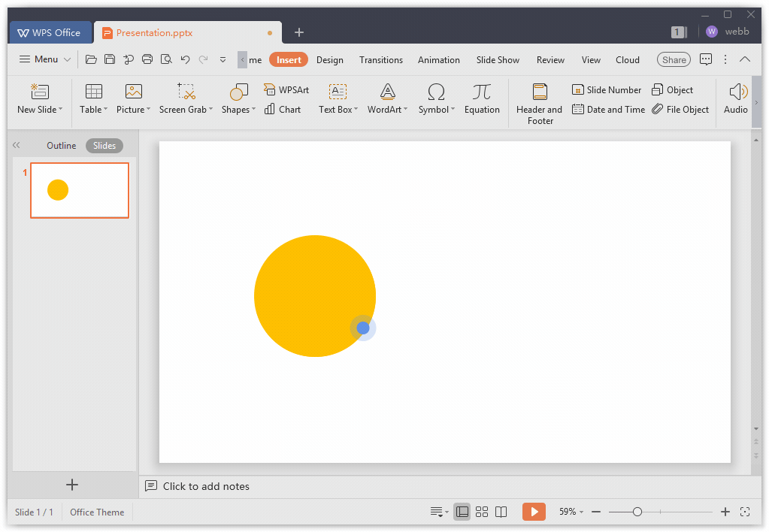769x532 pixels.
Task: Start slideshow with the orange play button
Action: (x=534, y=512)
